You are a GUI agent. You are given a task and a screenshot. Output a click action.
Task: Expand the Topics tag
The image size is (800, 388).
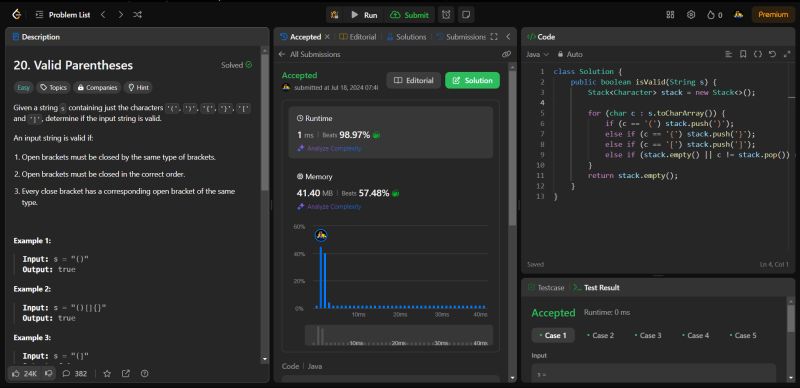pyautogui.click(x=54, y=88)
